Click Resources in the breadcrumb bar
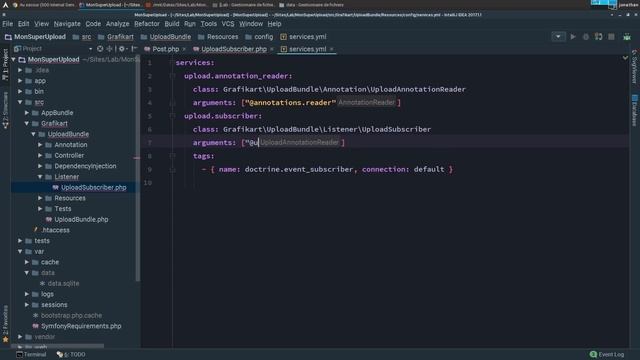Screen dimensions: 640x360 [x=222, y=37]
